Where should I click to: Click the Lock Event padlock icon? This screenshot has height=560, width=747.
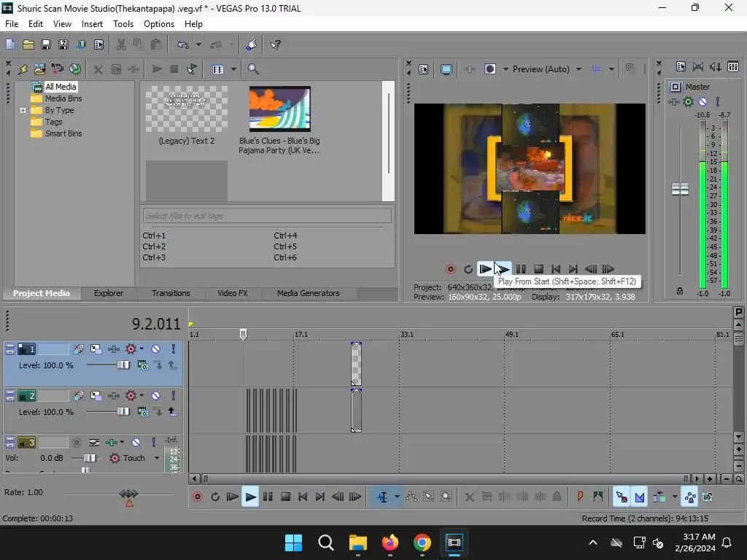(x=557, y=497)
